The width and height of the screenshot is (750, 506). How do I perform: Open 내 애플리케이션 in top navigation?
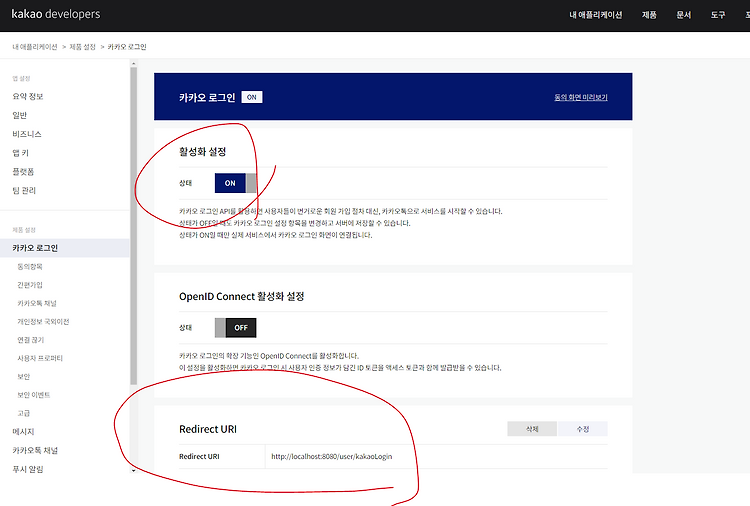click(596, 15)
